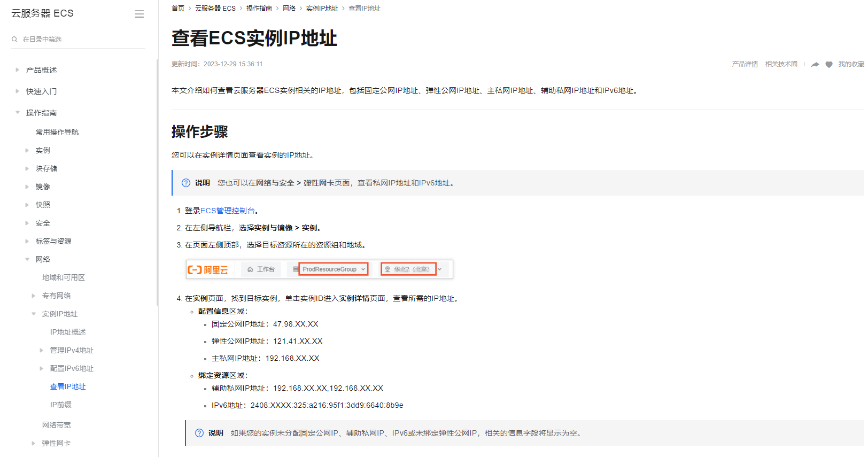Collapse the 操作指南 tree arrow
The height and width of the screenshot is (457, 868).
click(17, 113)
